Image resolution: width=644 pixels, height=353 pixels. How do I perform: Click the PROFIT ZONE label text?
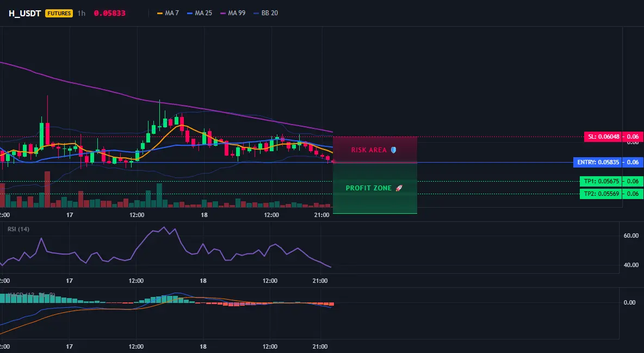pyautogui.click(x=368, y=188)
